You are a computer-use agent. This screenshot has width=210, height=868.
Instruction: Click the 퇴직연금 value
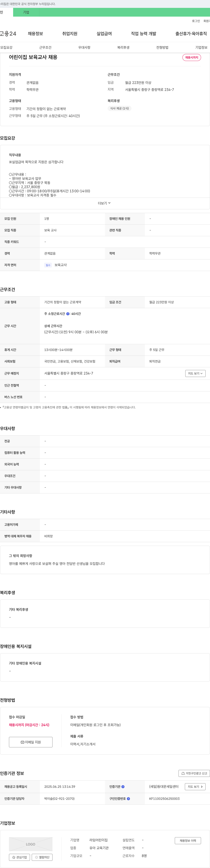coord(155,361)
